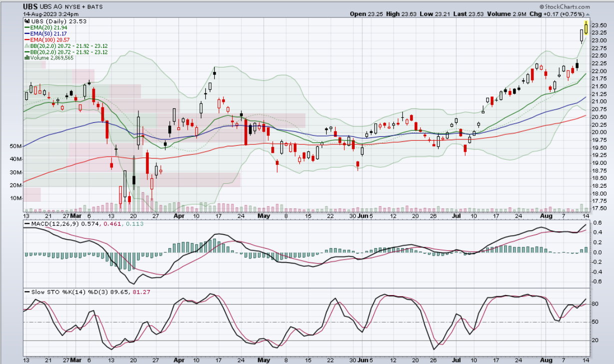Click the 22.00 price axis label

click(599, 71)
